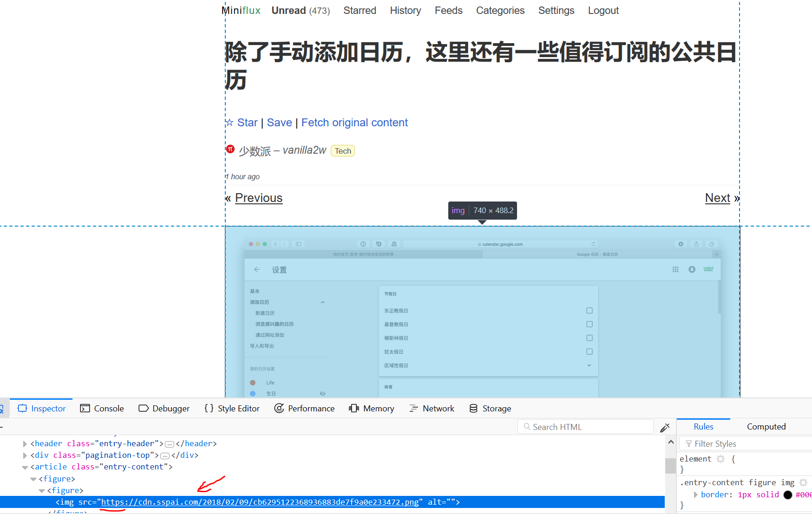Click the red feed favicon beside 少数派
This screenshot has width=812, height=514.
tap(230, 149)
